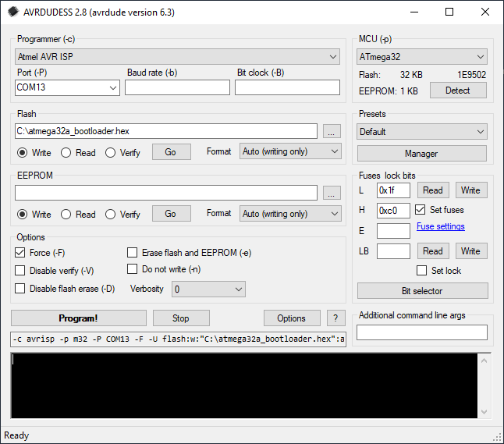This screenshot has height=444, width=504.
Task: Click the E fuse input field
Action: (x=393, y=231)
